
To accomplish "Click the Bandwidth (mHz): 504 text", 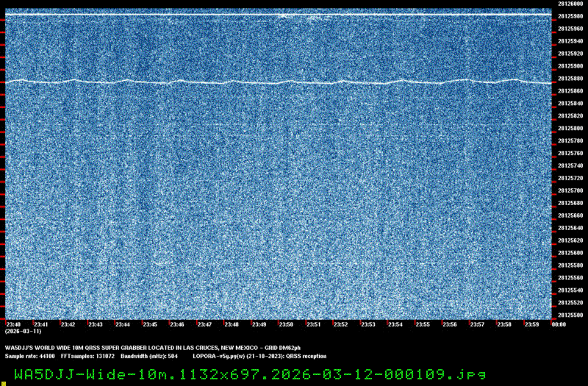I will (x=150, y=355).
